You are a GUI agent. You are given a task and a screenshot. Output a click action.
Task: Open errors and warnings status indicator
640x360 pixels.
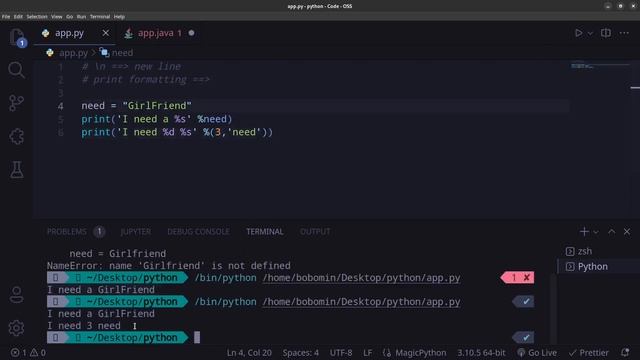click(x=28, y=353)
